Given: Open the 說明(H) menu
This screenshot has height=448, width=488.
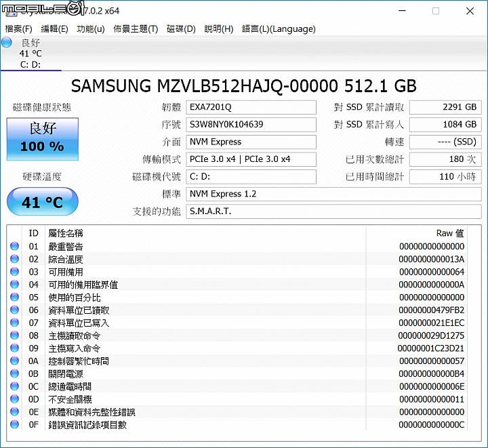Looking at the screenshot, I should (x=219, y=29).
